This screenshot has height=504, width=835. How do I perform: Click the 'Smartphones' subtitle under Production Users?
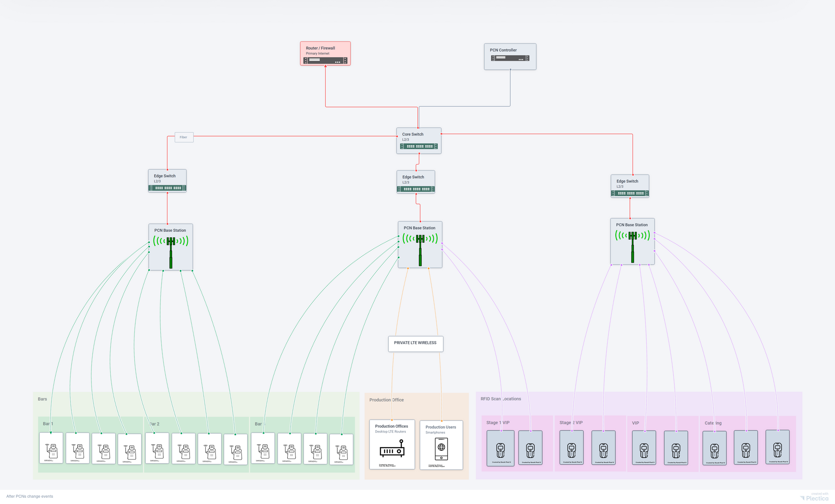click(435, 433)
